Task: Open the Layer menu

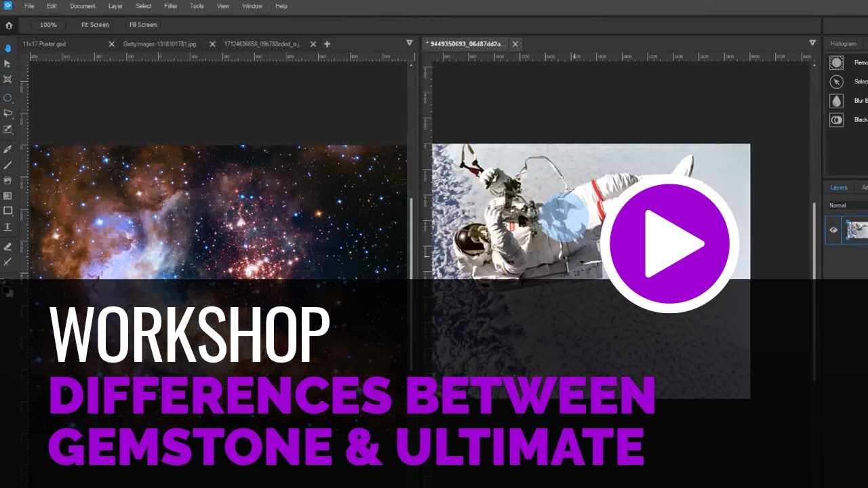Action: (115, 6)
